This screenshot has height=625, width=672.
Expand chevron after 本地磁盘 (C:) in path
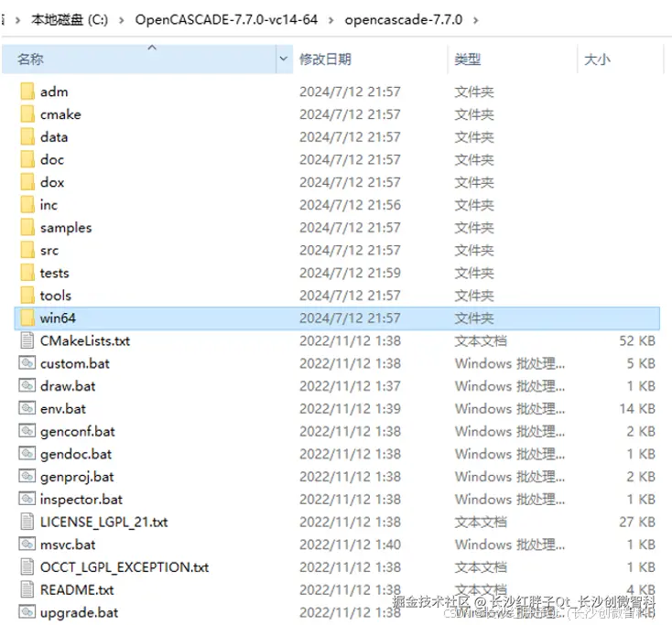tap(122, 20)
